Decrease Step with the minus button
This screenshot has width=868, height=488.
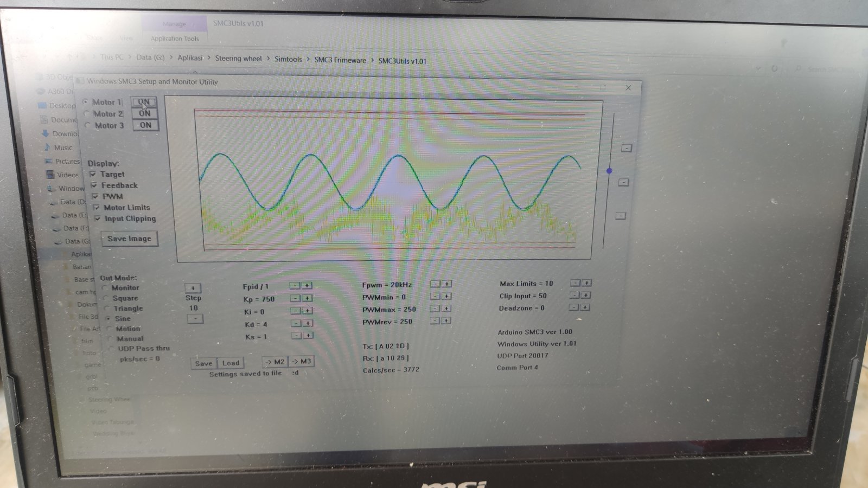[195, 318]
